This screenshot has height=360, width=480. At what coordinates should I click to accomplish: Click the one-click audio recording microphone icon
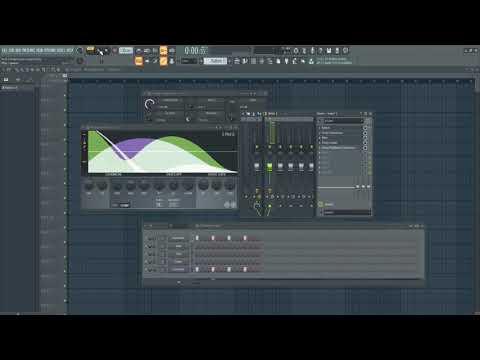[x=312, y=51]
